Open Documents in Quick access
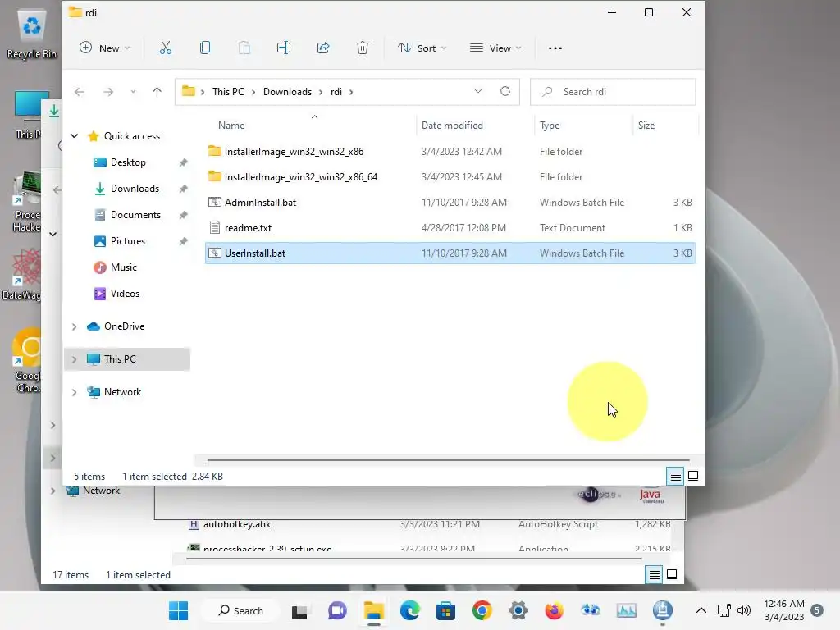 pos(135,215)
